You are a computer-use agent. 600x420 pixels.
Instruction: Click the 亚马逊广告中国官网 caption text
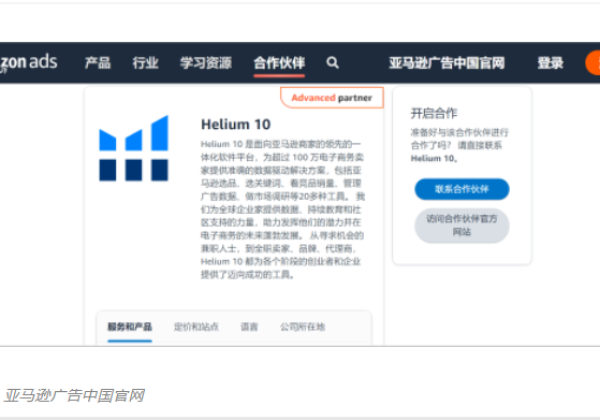click(74, 396)
